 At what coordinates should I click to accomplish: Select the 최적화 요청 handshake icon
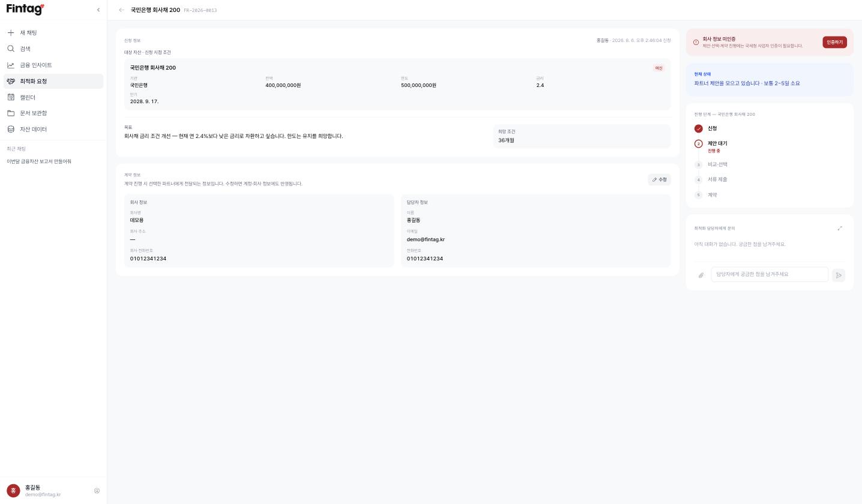(x=11, y=81)
